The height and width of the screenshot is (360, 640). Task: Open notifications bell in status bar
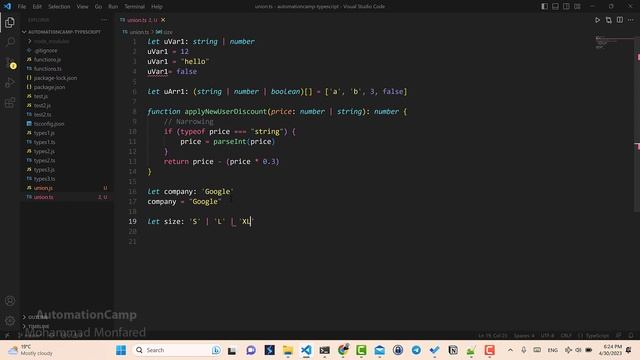[631, 336]
